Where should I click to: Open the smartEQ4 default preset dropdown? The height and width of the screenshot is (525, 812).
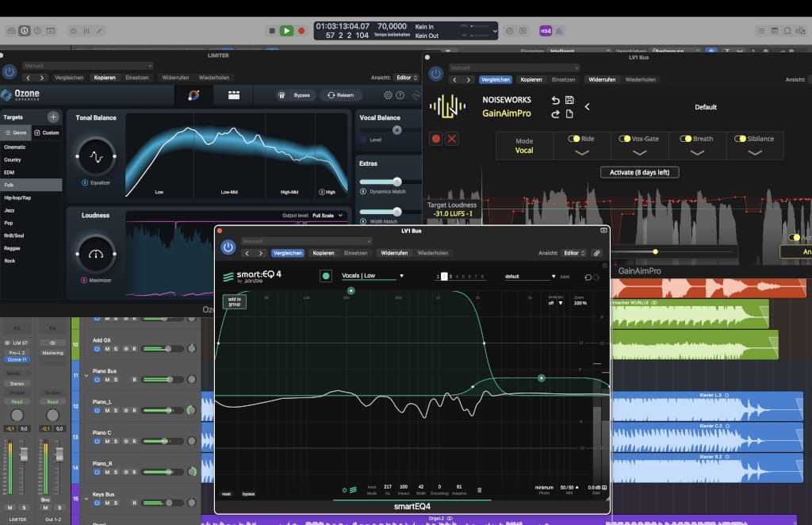click(x=530, y=277)
